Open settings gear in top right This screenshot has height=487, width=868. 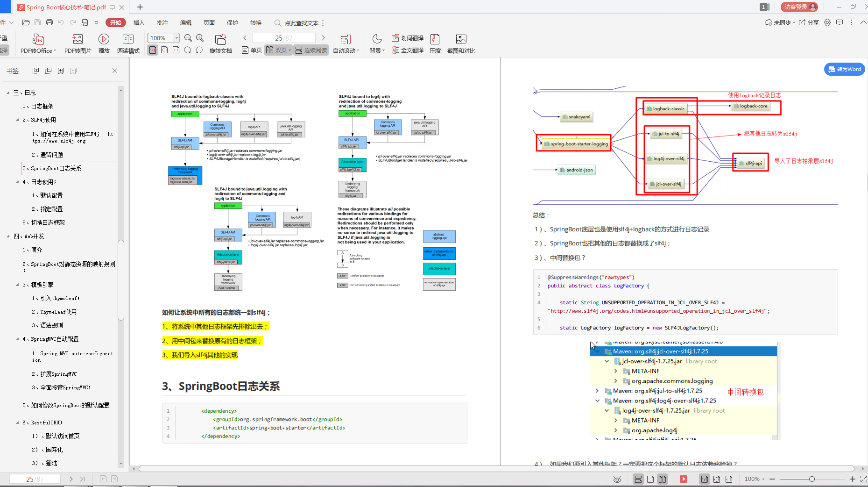coord(827,22)
